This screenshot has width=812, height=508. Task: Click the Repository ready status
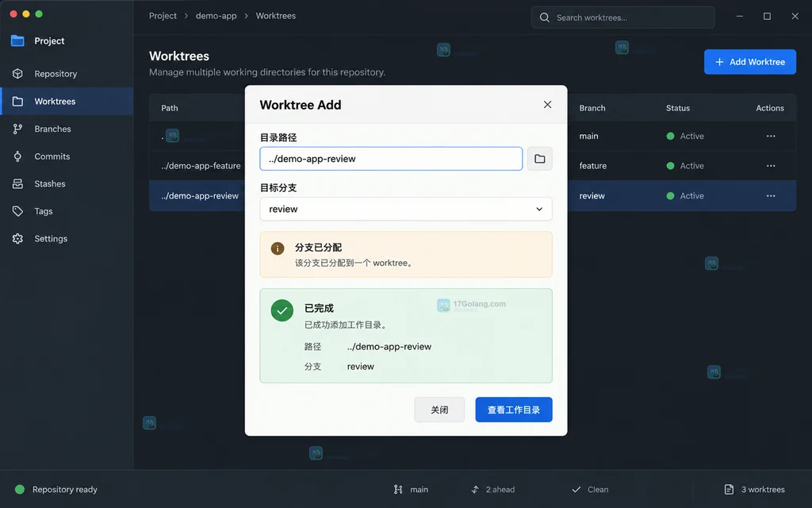pyautogui.click(x=56, y=489)
